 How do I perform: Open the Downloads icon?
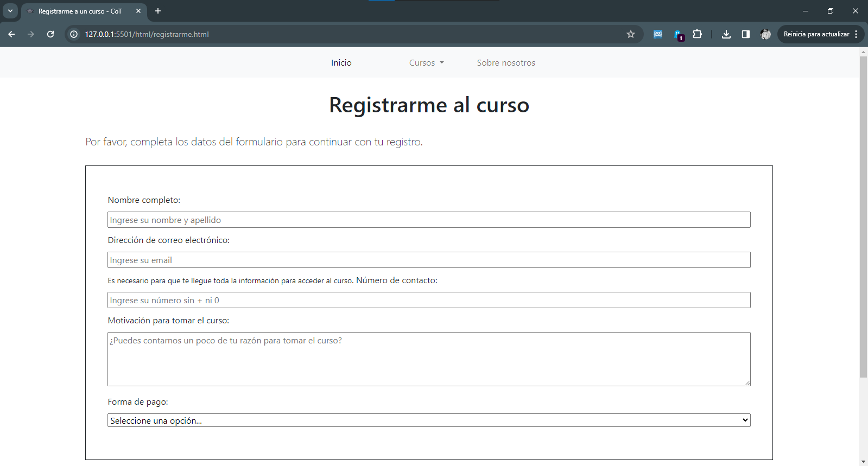(x=726, y=34)
